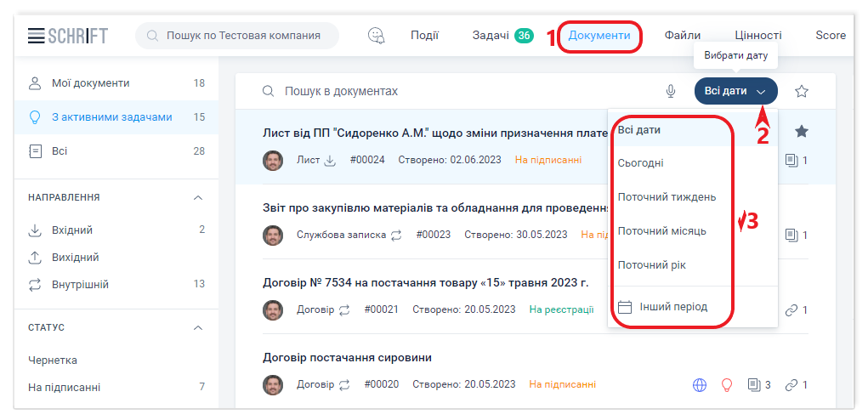
Task: Collapse the СТАТУС section
Action: pos(198,327)
